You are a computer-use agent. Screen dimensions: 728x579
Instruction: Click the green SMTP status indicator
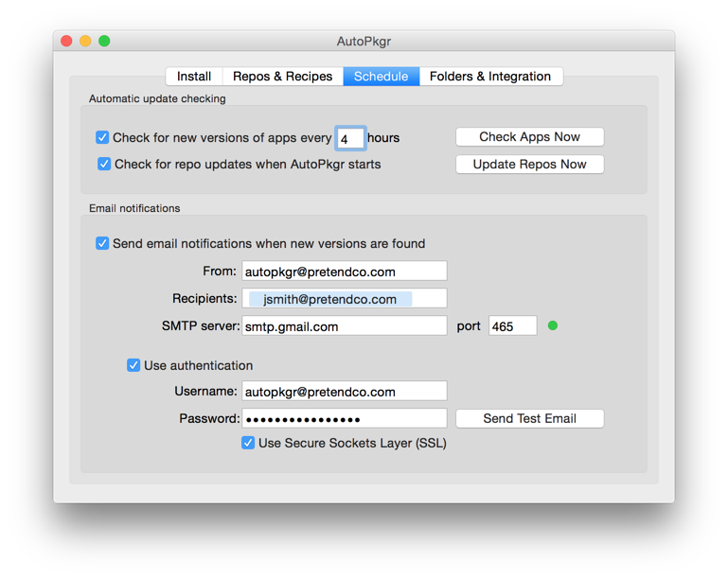tap(553, 325)
